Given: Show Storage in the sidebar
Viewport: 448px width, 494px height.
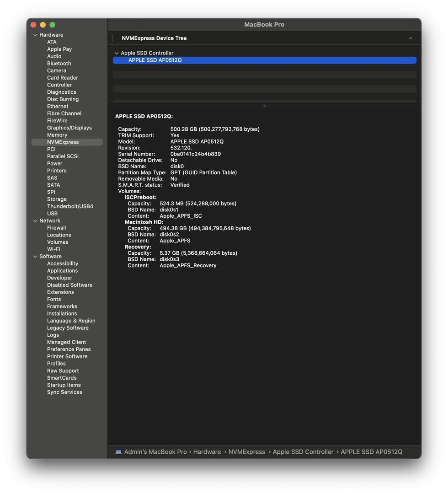Looking at the screenshot, I should pyautogui.click(x=57, y=199).
